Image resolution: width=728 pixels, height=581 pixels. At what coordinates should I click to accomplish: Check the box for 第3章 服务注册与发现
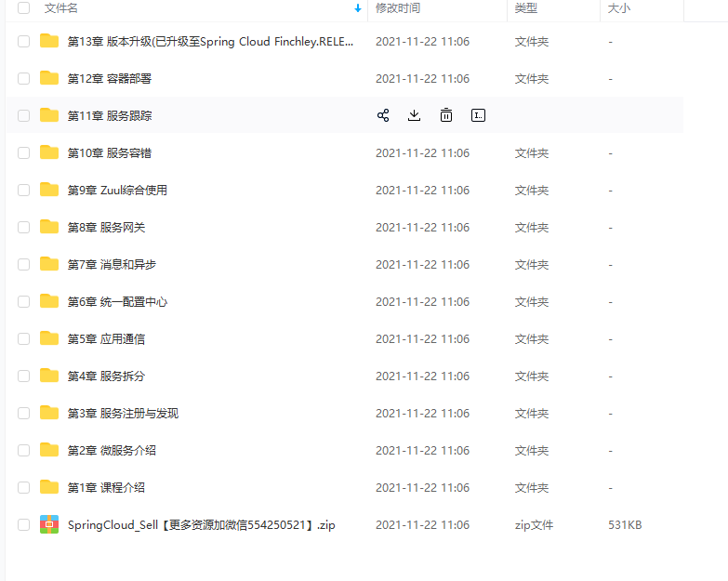(23, 413)
